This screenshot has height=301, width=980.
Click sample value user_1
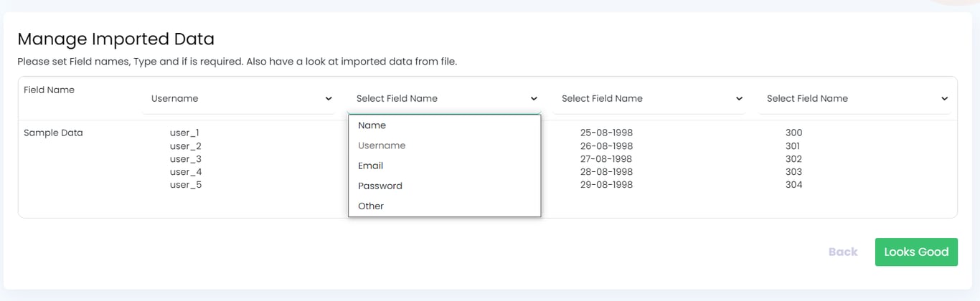point(184,133)
